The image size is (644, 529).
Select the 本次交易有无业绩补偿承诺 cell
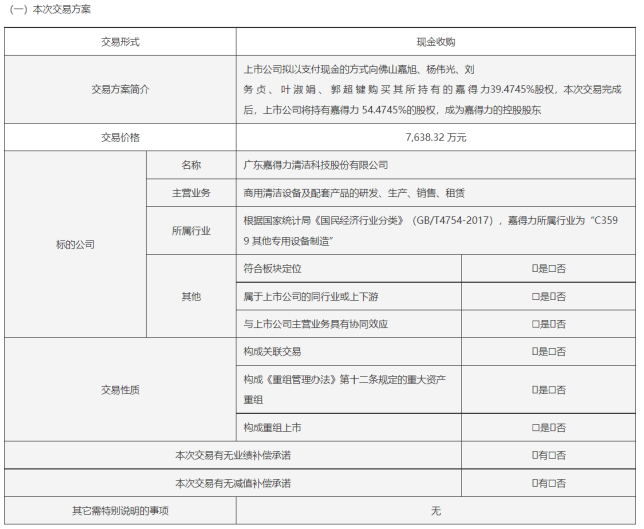pyautogui.click(x=233, y=455)
